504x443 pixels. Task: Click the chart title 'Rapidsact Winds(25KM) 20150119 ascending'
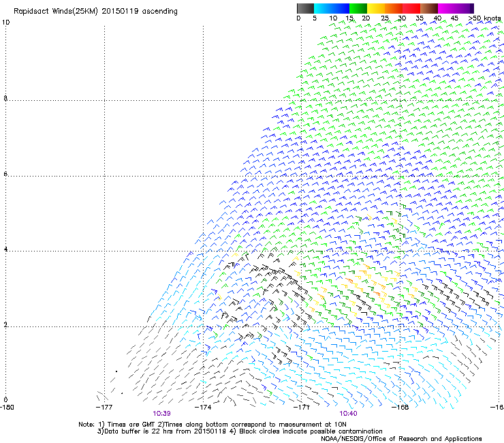click(x=95, y=12)
